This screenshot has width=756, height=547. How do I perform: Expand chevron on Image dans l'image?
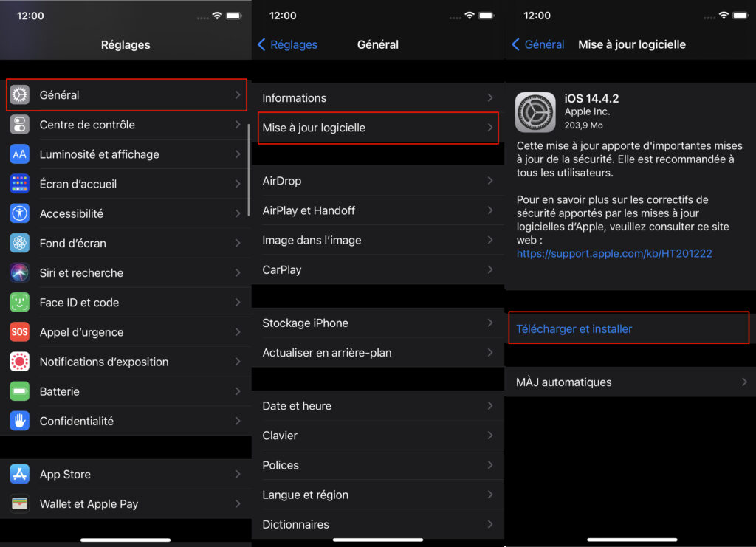pyautogui.click(x=490, y=240)
